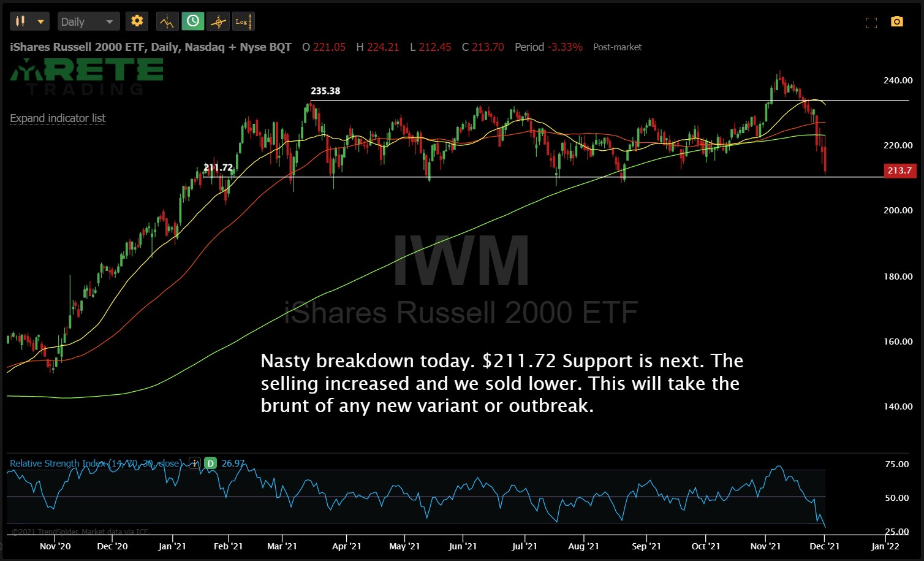Open the Daily timeframe dropdown
This screenshot has height=561, width=924.
click(x=88, y=21)
